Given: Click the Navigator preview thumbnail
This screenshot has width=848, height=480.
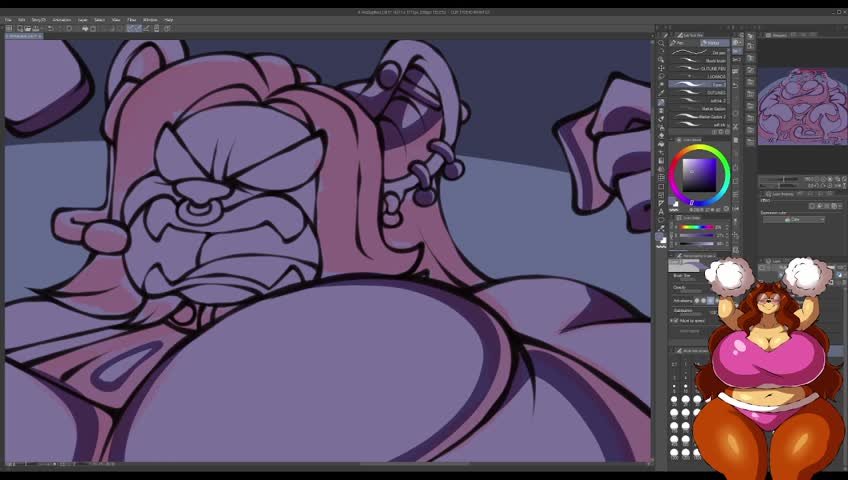Looking at the screenshot, I should 803,106.
